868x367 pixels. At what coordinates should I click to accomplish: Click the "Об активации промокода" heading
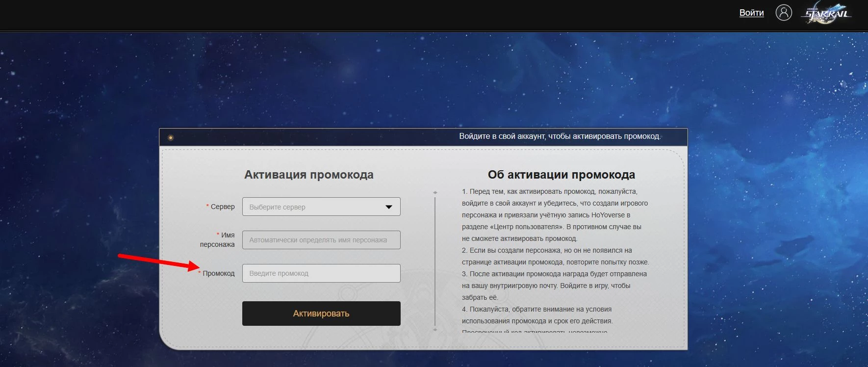click(561, 175)
